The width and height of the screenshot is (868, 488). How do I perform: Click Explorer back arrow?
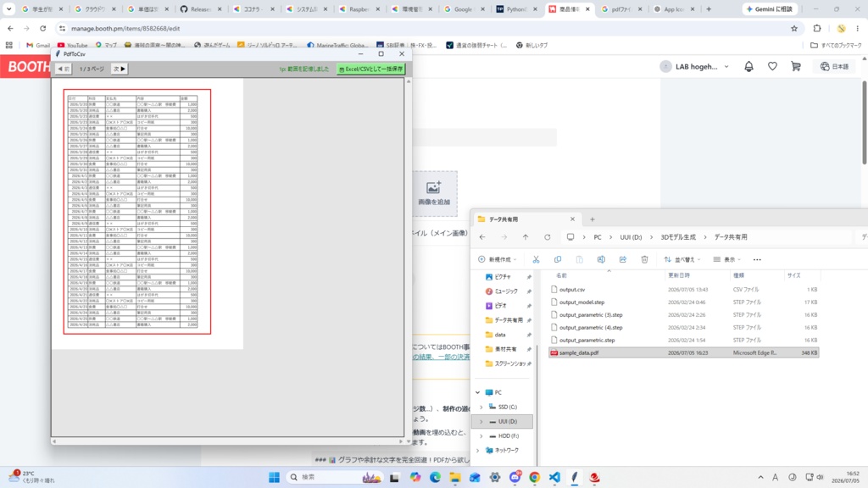tap(482, 237)
